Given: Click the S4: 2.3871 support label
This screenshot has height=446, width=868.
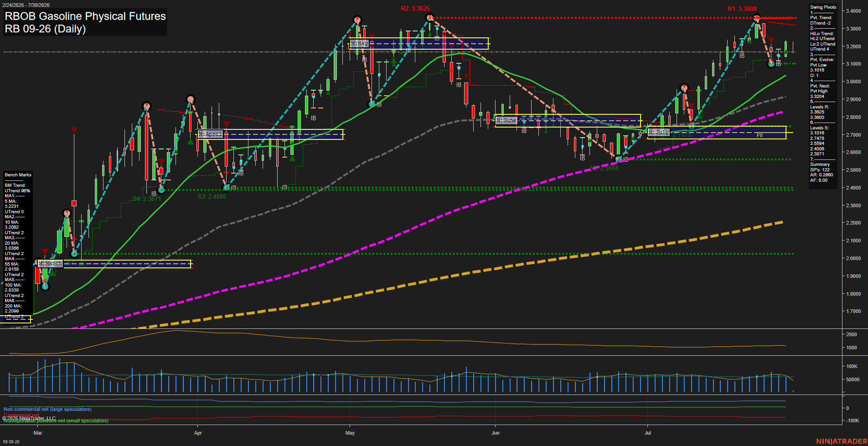Looking at the screenshot, I should pos(147,199).
